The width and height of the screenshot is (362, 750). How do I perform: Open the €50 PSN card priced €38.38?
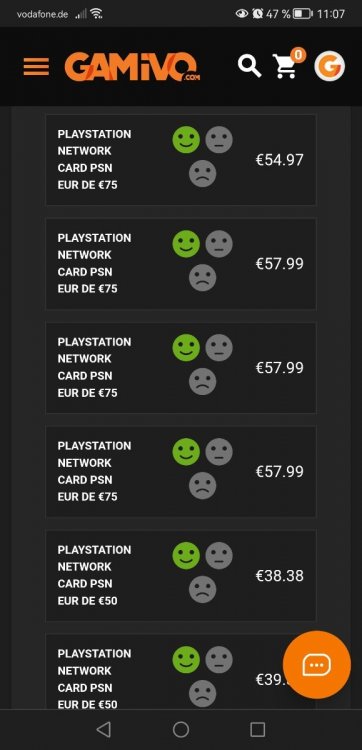coord(94,575)
